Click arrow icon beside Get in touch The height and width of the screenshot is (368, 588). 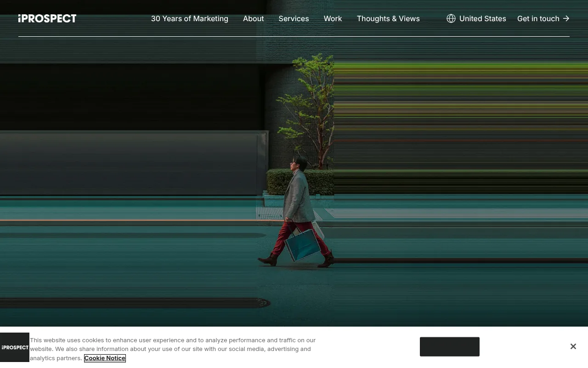(566, 18)
